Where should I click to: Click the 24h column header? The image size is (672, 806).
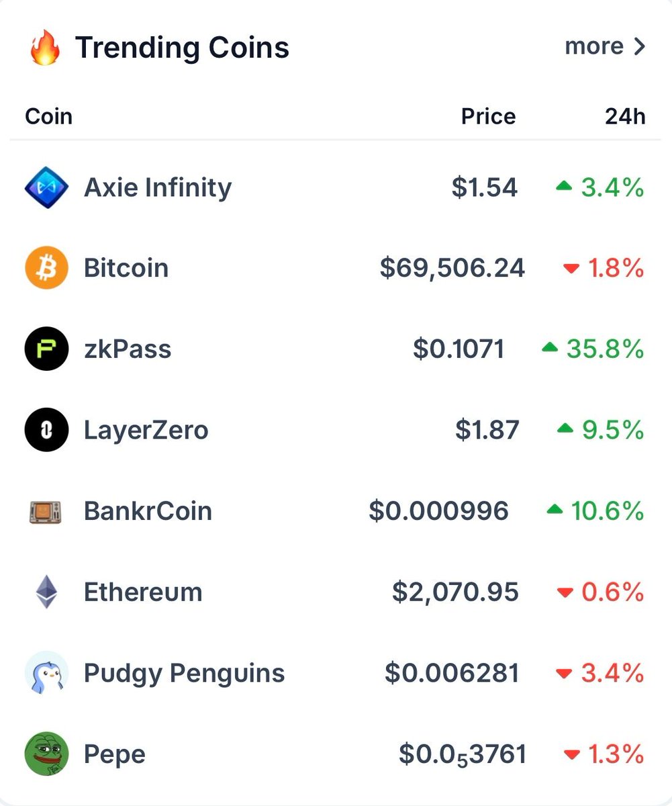pos(625,117)
